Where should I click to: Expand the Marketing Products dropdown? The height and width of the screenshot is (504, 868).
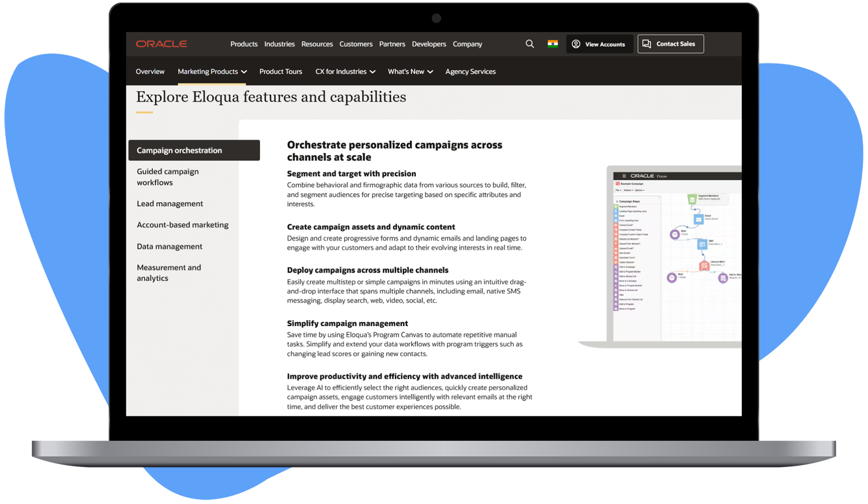(x=212, y=71)
